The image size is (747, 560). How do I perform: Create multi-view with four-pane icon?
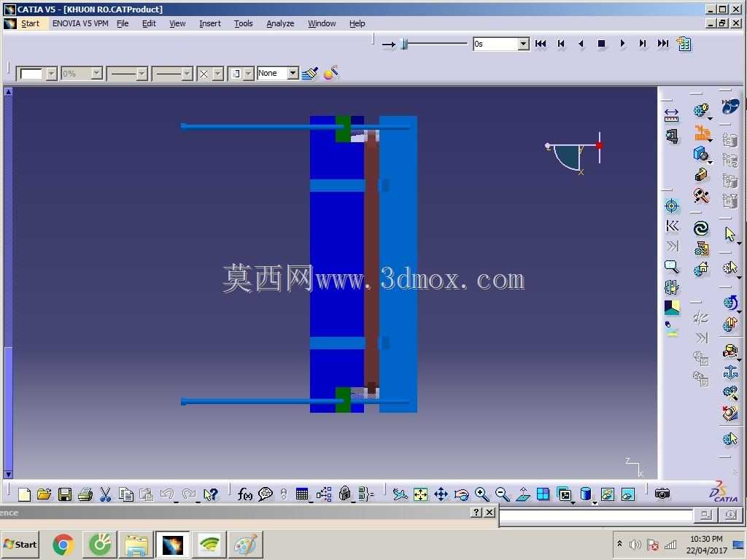pyautogui.click(x=543, y=494)
